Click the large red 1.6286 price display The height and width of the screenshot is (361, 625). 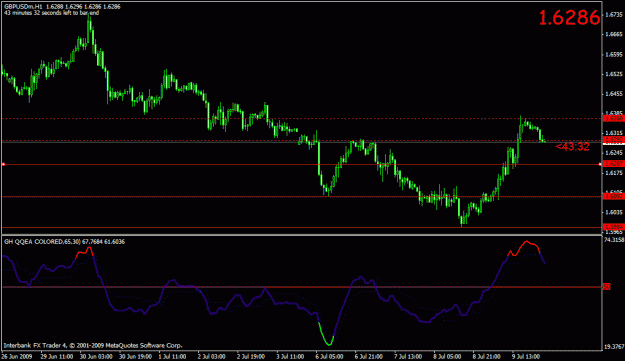point(569,18)
